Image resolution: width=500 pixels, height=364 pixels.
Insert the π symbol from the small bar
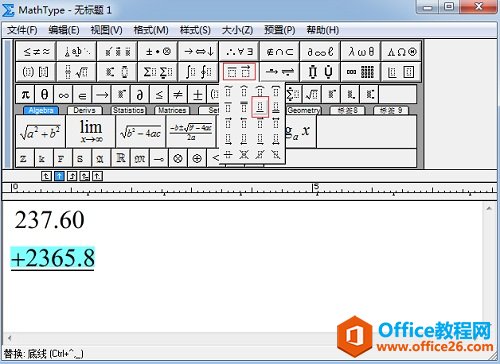coord(25,95)
